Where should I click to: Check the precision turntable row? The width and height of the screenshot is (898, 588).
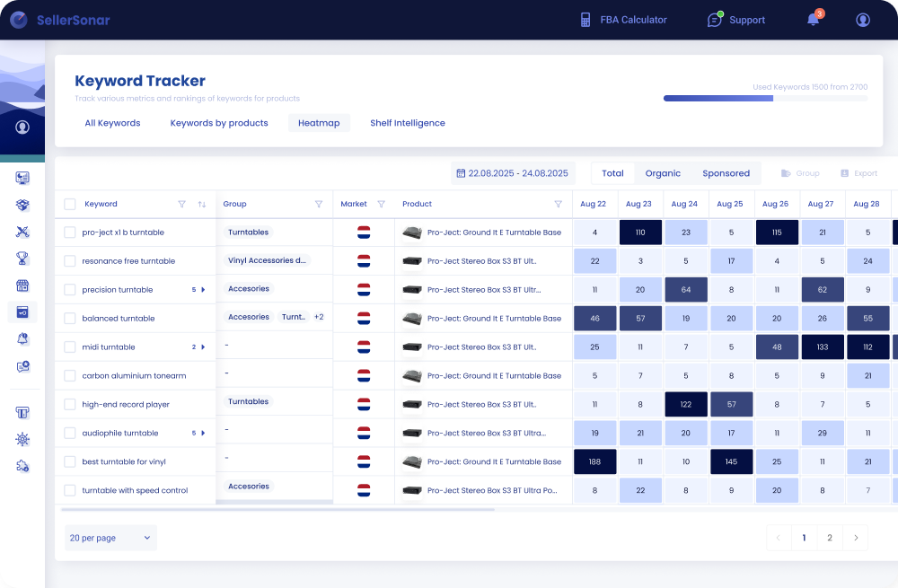click(70, 290)
